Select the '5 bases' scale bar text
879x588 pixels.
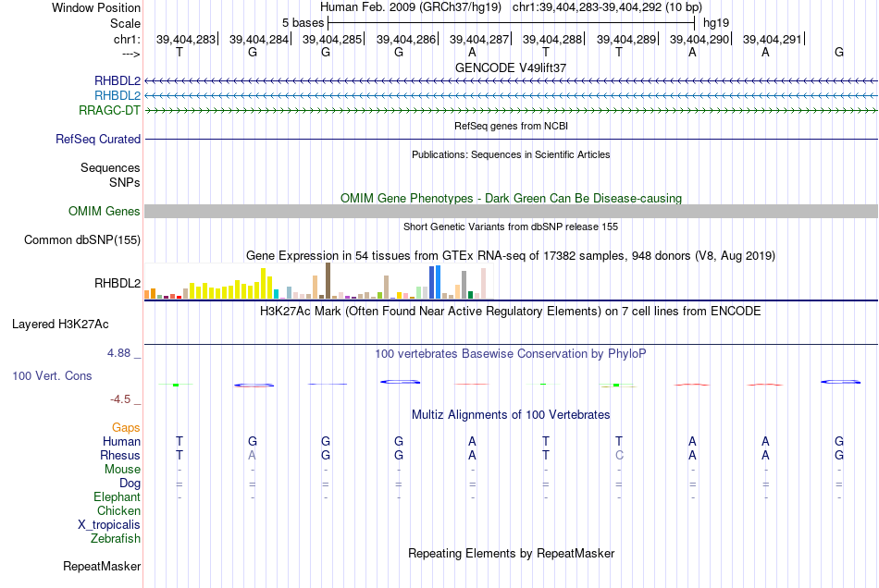click(x=303, y=23)
